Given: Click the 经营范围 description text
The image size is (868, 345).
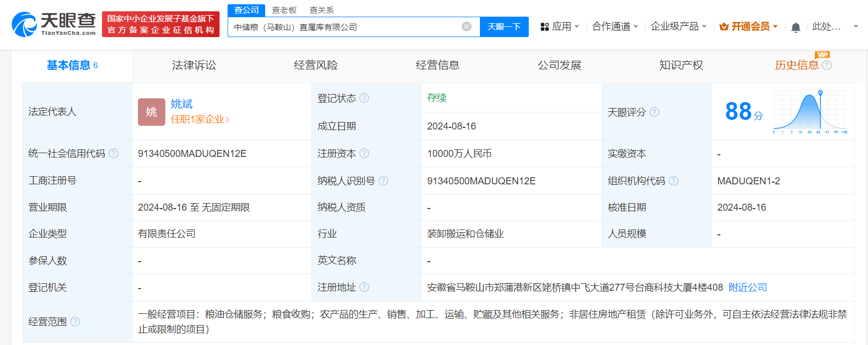Looking at the screenshot, I should 493,321.
